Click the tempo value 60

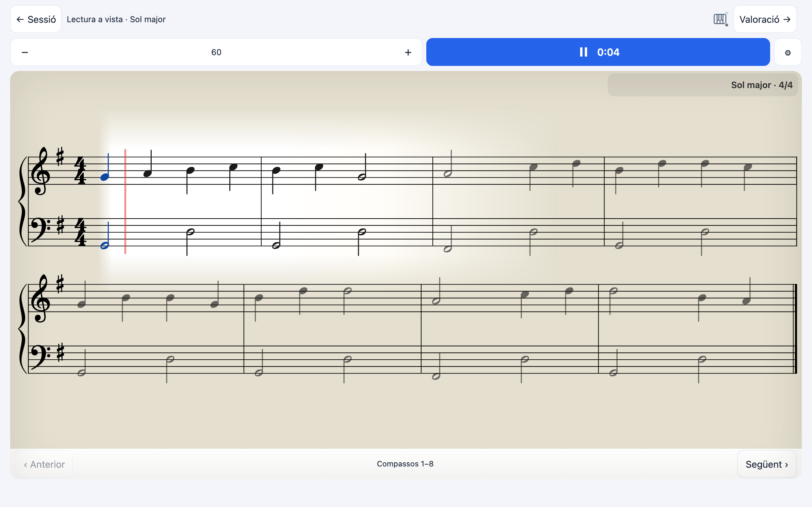click(216, 52)
